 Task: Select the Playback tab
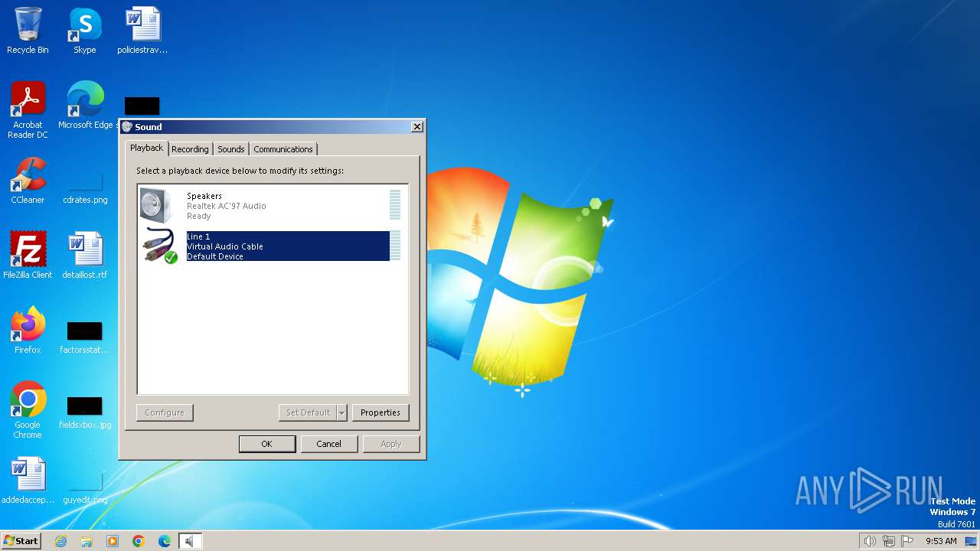click(146, 148)
